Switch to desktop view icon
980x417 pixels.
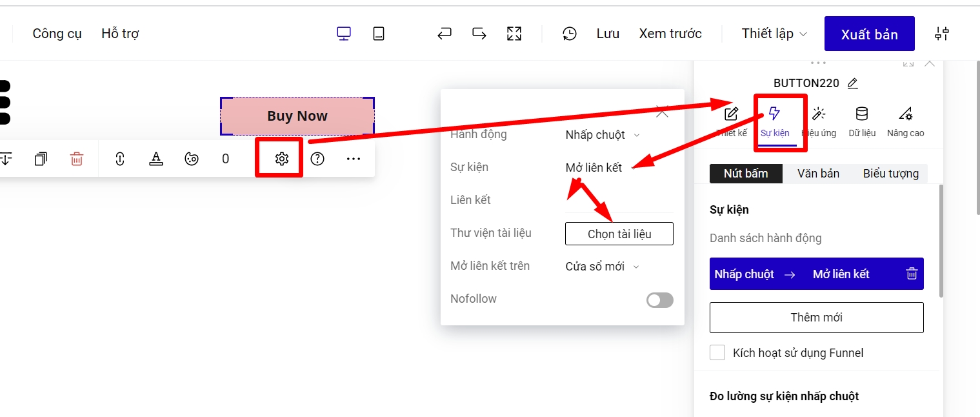pyautogui.click(x=344, y=34)
